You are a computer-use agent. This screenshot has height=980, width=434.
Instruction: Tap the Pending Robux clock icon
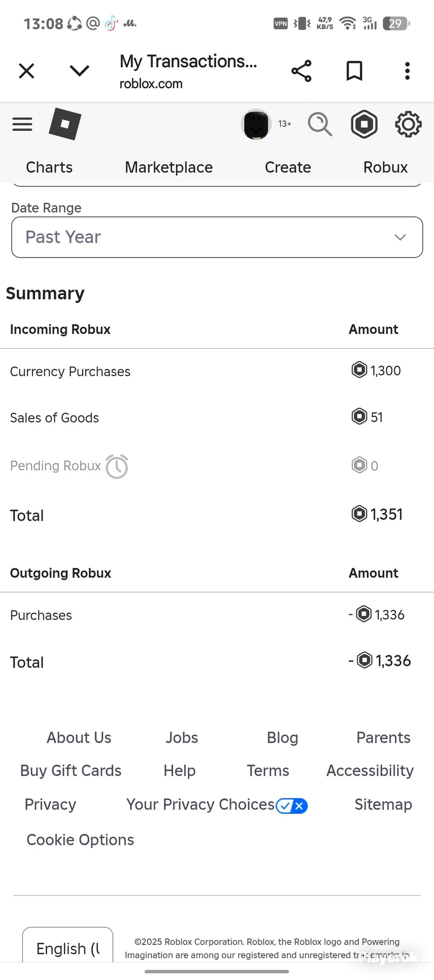click(117, 467)
